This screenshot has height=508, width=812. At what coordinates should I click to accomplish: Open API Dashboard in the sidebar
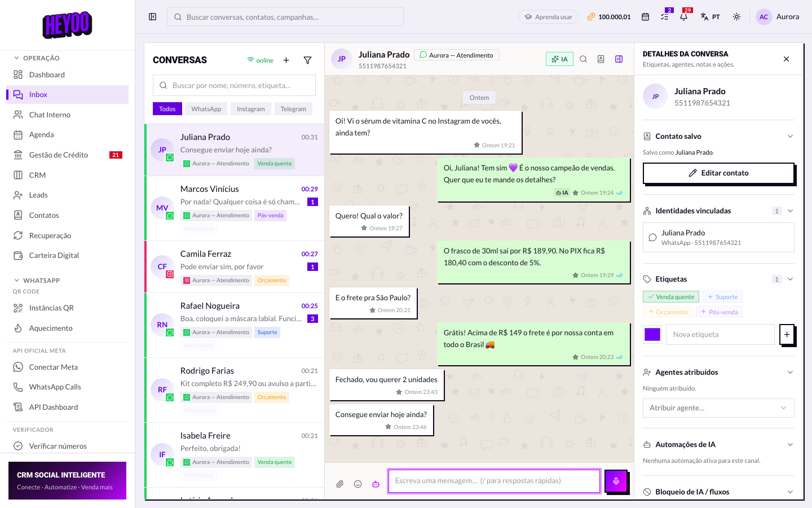[x=67, y=407]
